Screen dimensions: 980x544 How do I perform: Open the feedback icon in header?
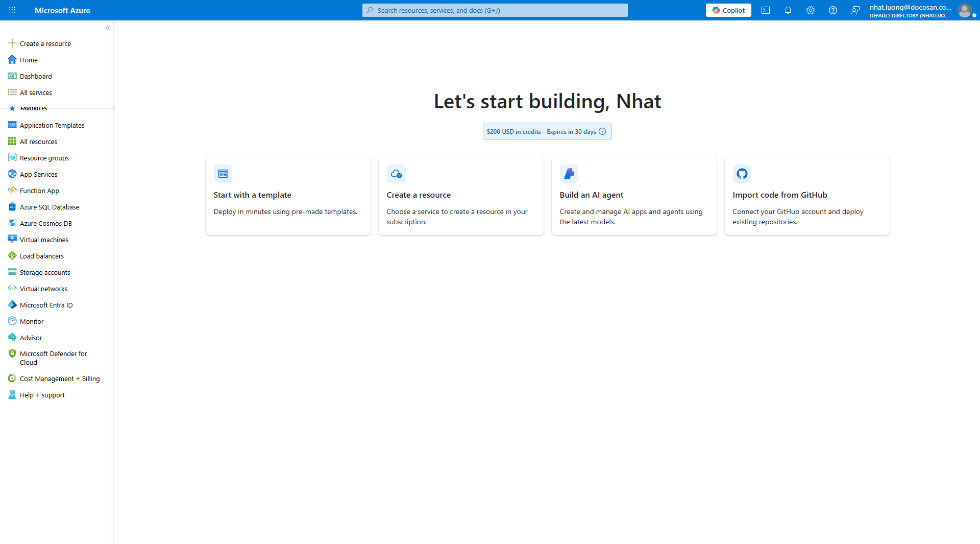[x=855, y=10]
